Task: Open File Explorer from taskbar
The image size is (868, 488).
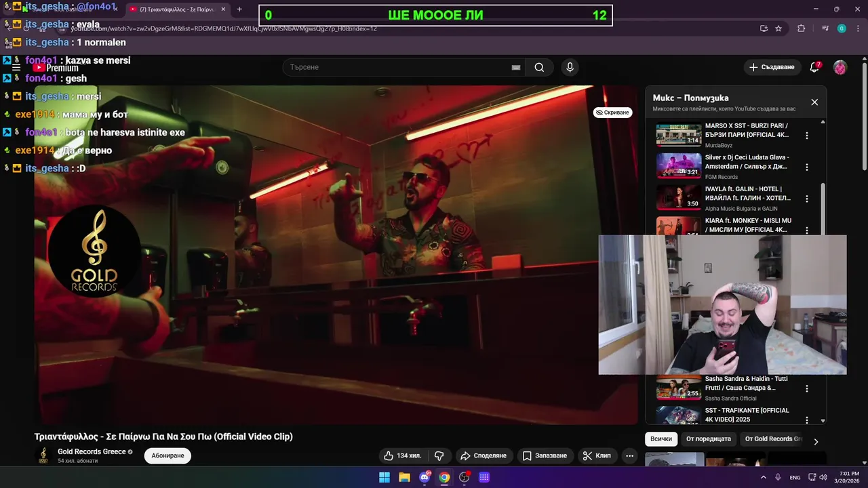Action: click(x=404, y=477)
